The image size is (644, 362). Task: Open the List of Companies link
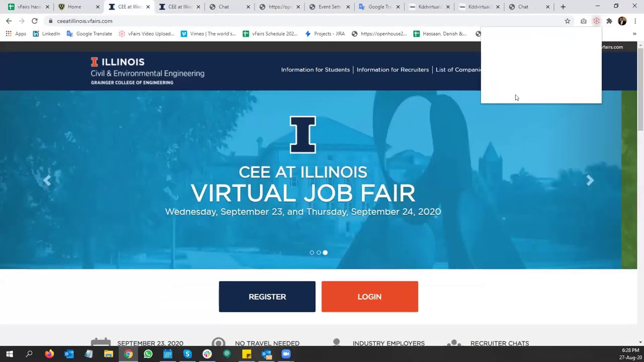(458, 70)
